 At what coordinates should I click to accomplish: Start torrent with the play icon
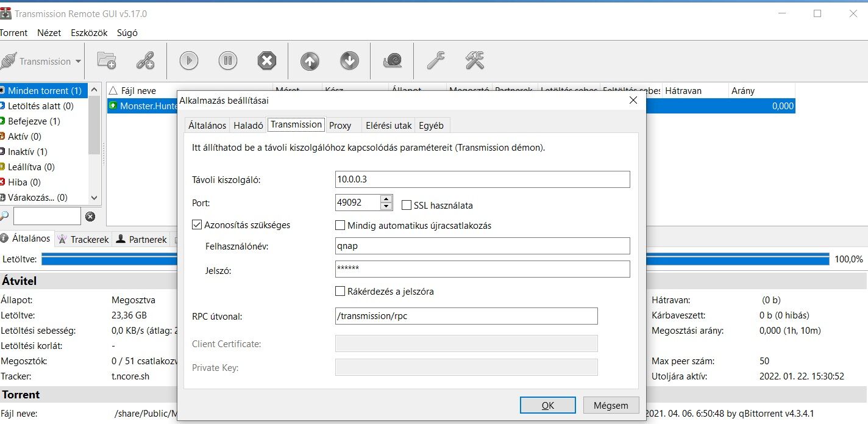189,60
